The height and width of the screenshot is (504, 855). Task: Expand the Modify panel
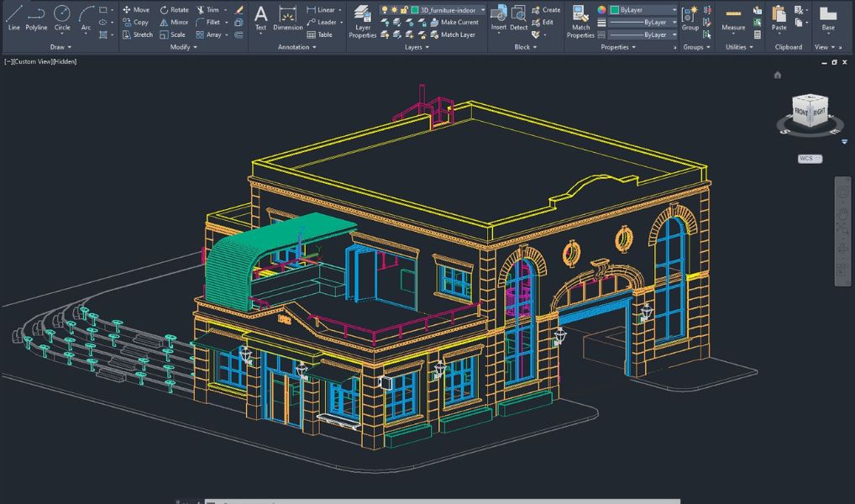(183, 47)
